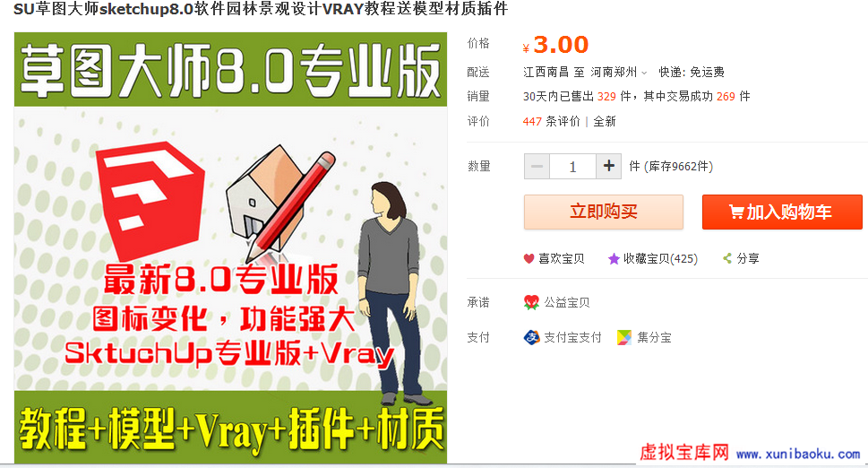The width and height of the screenshot is (868, 468).
Task: Click the 集分宝 colorful icon
Action: coord(623,337)
